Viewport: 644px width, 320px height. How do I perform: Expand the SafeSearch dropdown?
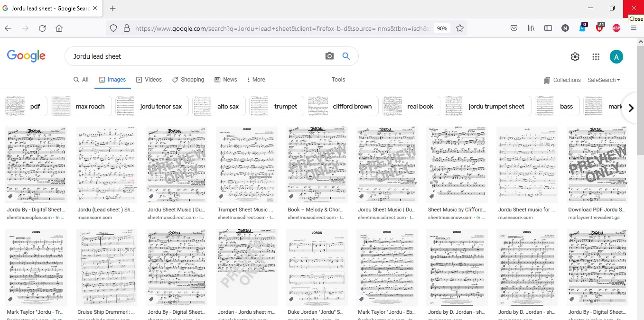pos(604,80)
